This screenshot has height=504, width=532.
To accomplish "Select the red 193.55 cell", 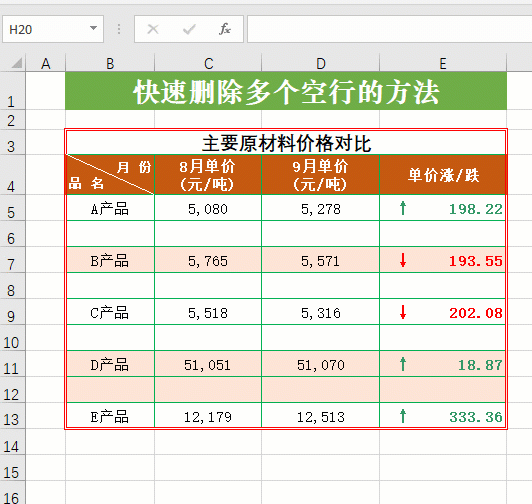I will tap(443, 260).
